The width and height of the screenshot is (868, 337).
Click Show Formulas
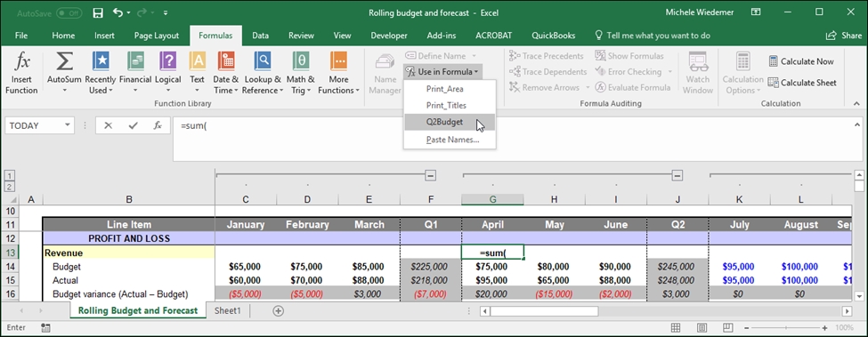click(x=629, y=56)
